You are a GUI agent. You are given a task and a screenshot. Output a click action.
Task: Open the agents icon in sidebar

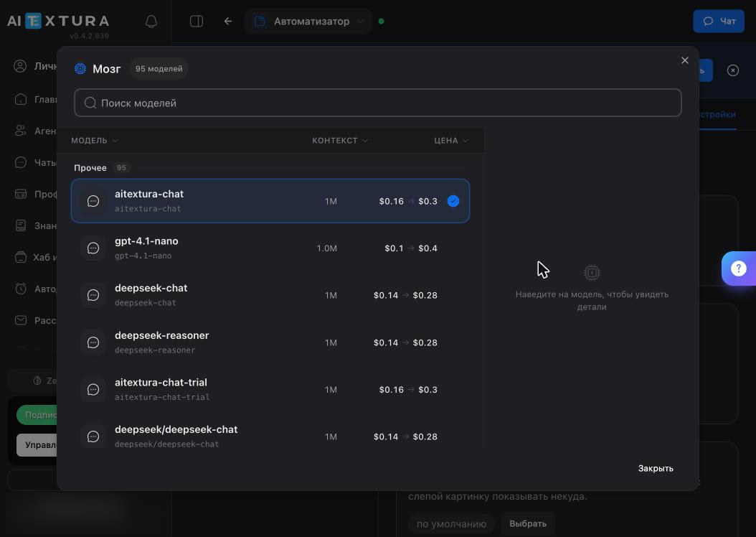(x=21, y=131)
